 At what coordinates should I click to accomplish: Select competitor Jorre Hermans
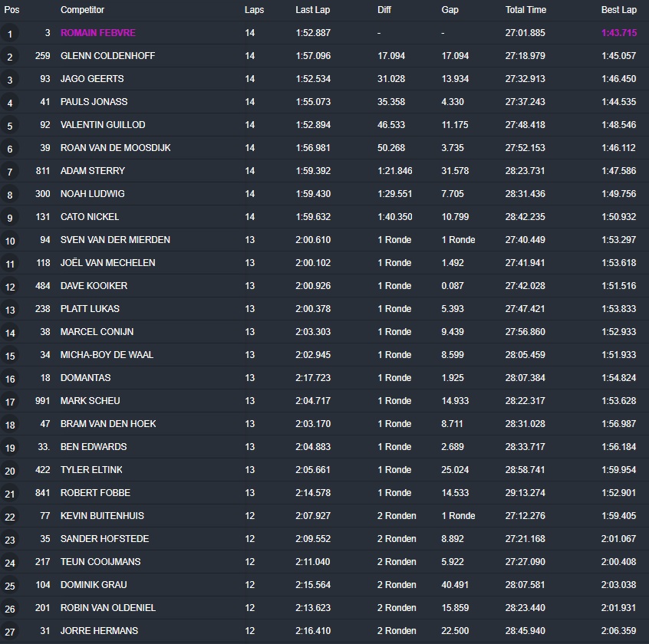[x=99, y=631]
